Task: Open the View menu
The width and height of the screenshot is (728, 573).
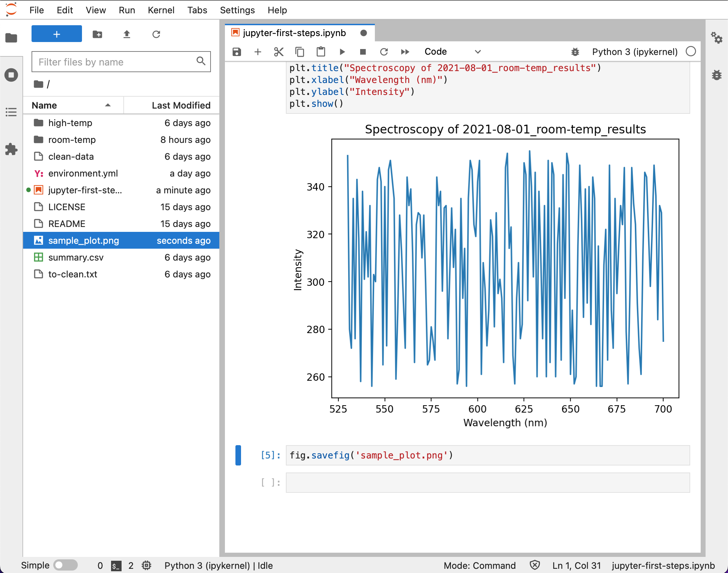Action: pyautogui.click(x=96, y=10)
